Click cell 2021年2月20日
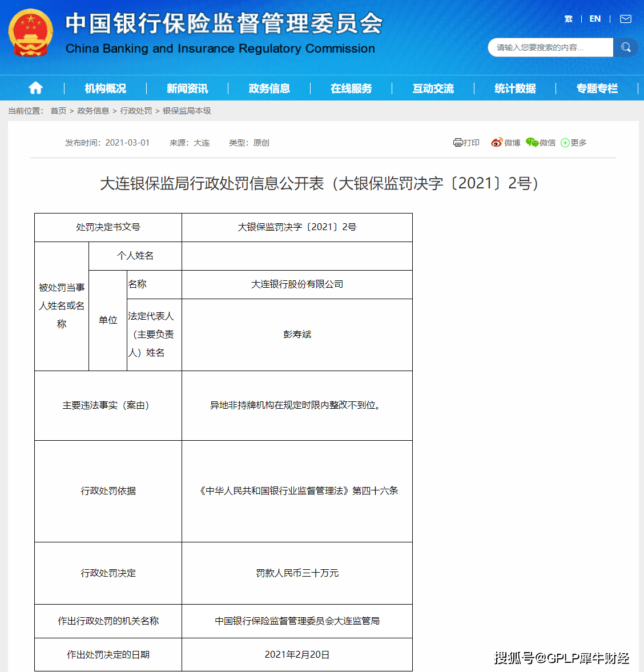Viewport: 644px width, 672px height. tap(297, 654)
